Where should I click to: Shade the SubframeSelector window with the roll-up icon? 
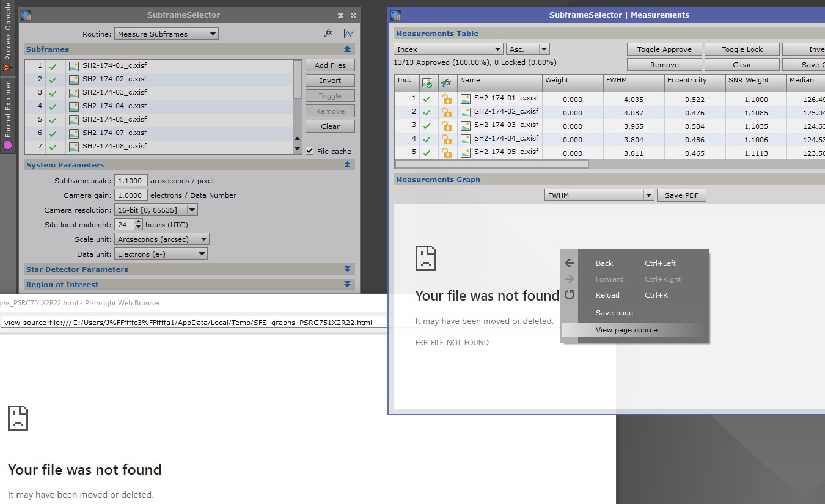click(x=340, y=15)
